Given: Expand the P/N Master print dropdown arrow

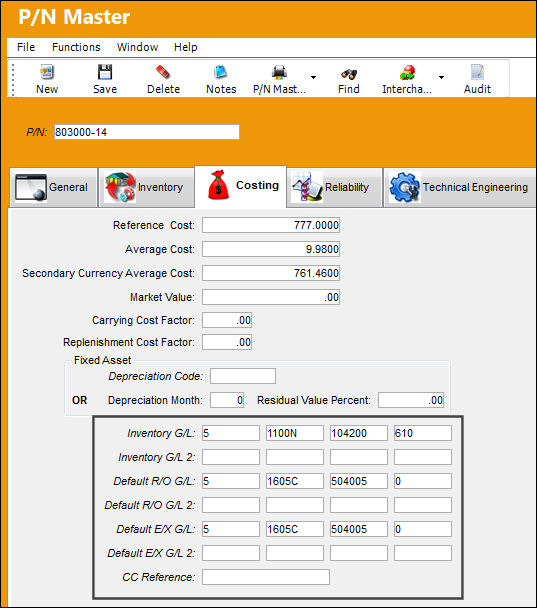Looking at the screenshot, I should (313, 77).
